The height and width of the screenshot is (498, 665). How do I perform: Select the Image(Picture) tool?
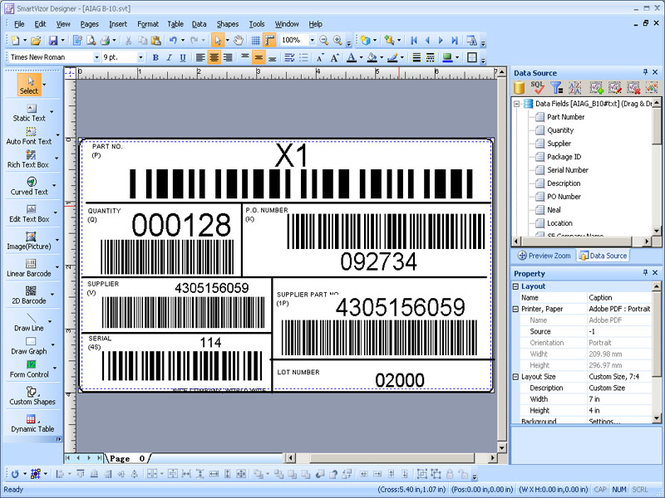pos(29,241)
